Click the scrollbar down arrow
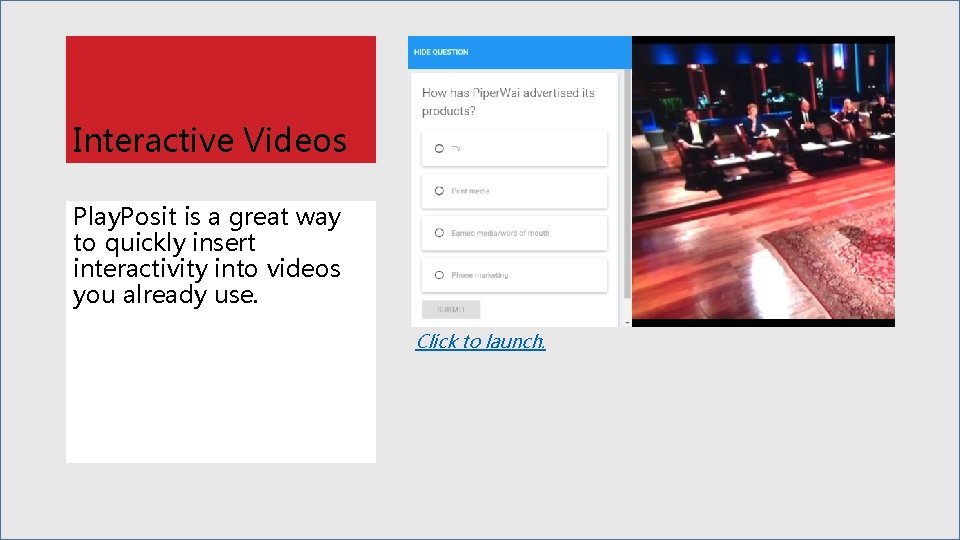 (627, 323)
